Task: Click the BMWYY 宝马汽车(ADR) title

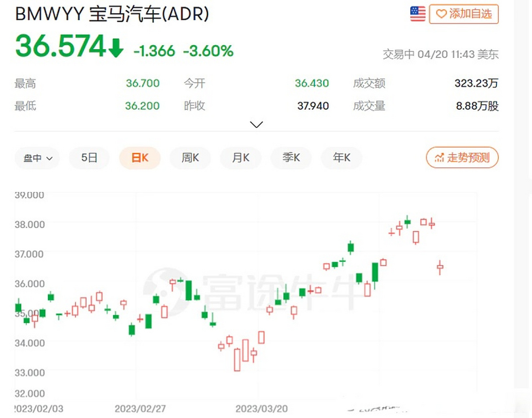Action: (112, 14)
